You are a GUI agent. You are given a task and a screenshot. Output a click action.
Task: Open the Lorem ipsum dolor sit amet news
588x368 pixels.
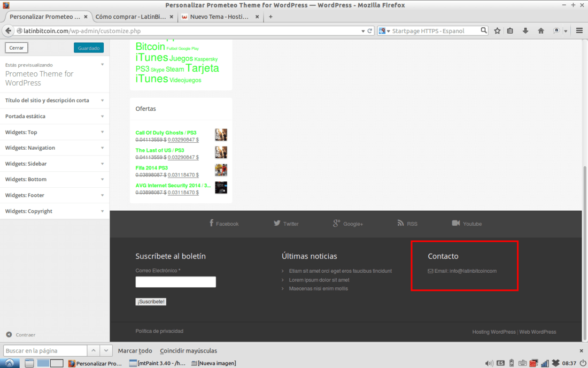319,280
